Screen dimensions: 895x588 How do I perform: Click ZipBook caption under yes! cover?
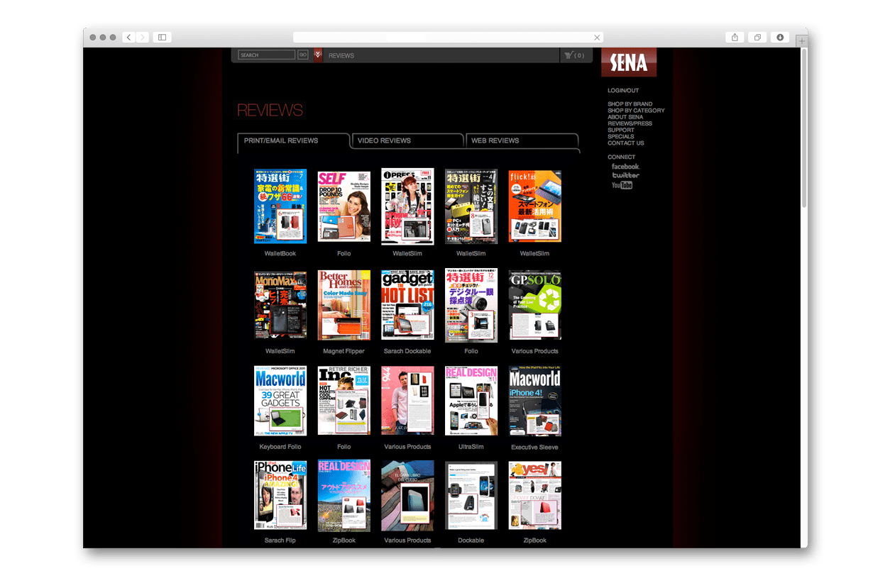click(x=534, y=540)
